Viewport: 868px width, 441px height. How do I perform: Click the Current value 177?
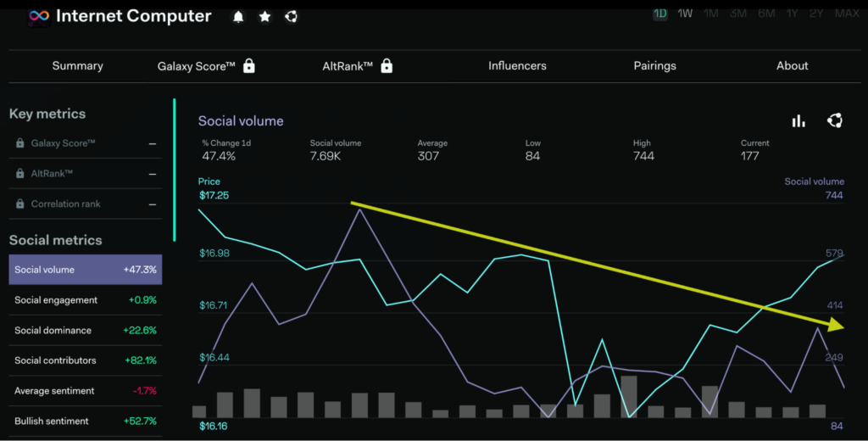749,156
